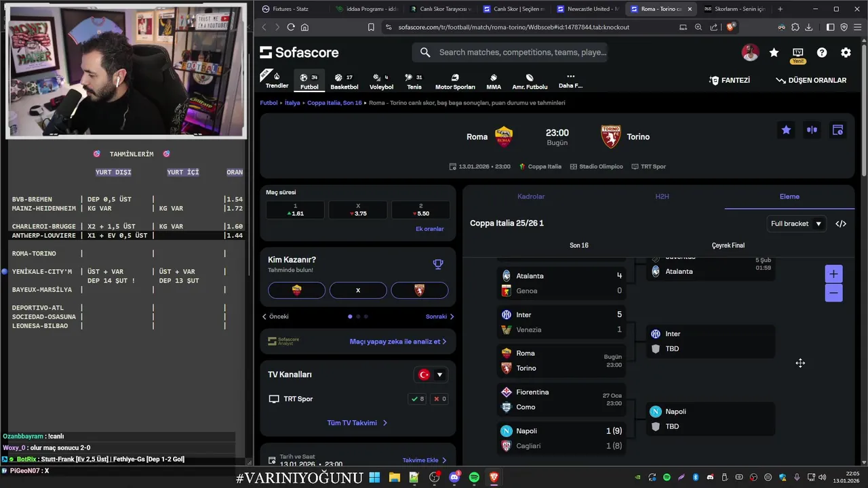The width and height of the screenshot is (868, 488).
Task: Click Ek oranlar link
Action: [429, 229]
